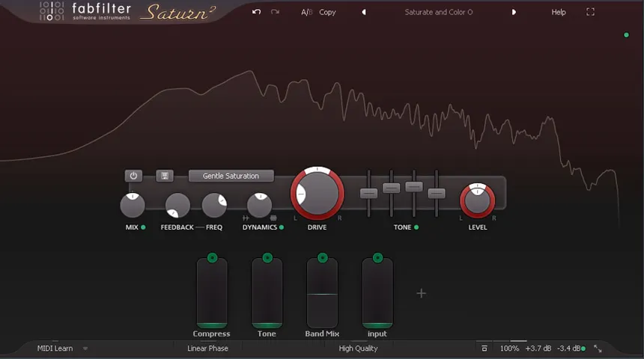Viewport: 644px width, 359px height.
Task: Click the Dynamics knob
Action: tap(259, 205)
